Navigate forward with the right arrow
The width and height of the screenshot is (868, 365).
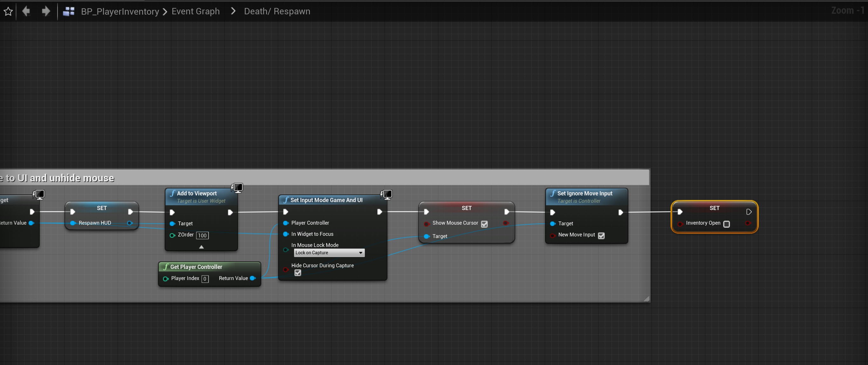pos(46,11)
